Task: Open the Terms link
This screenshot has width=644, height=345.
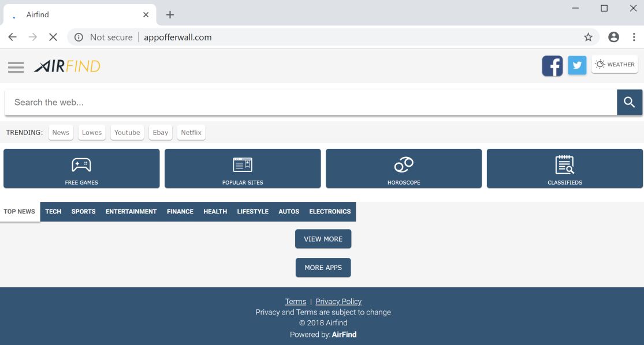Action: (x=296, y=302)
